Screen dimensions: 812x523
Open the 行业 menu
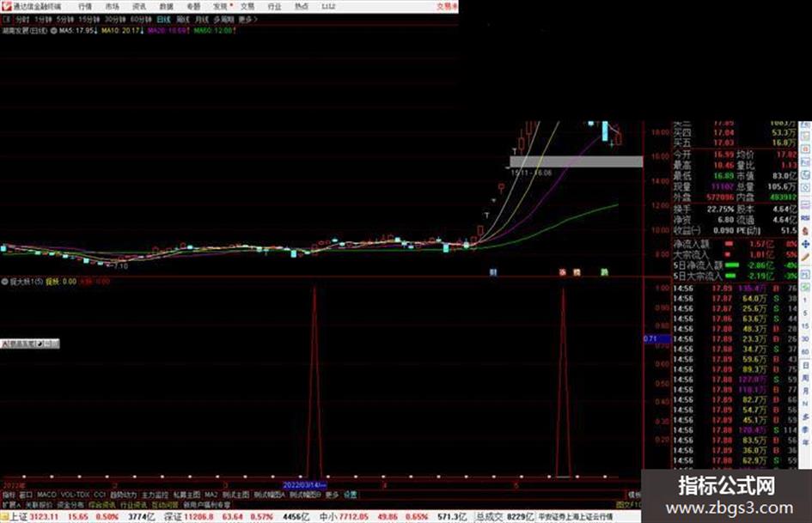[x=274, y=6]
